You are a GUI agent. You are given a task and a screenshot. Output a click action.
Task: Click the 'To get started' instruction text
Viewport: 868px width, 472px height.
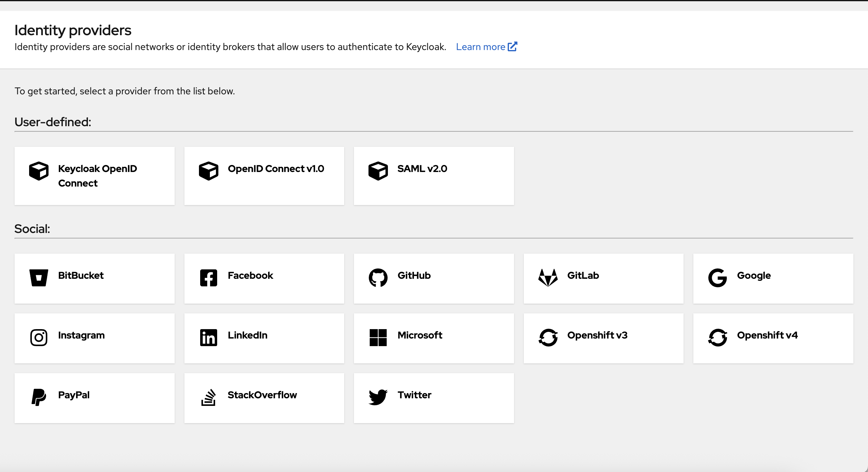[x=125, y=91]
